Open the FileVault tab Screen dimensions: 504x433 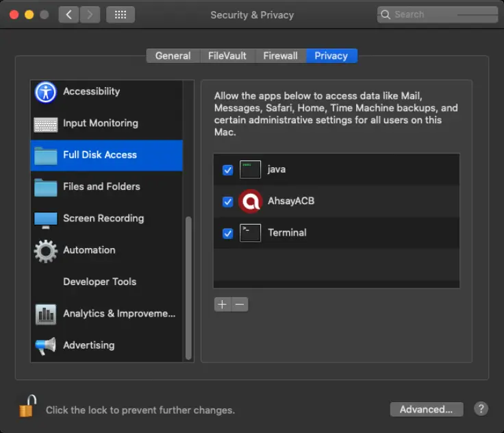(227, 56)
